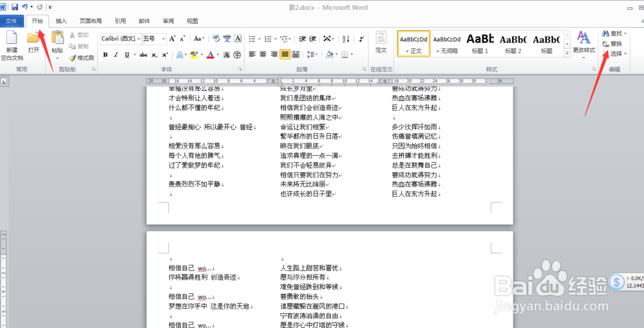
Task: Expand the styles gallery More arrow
Action: [567, 53]
